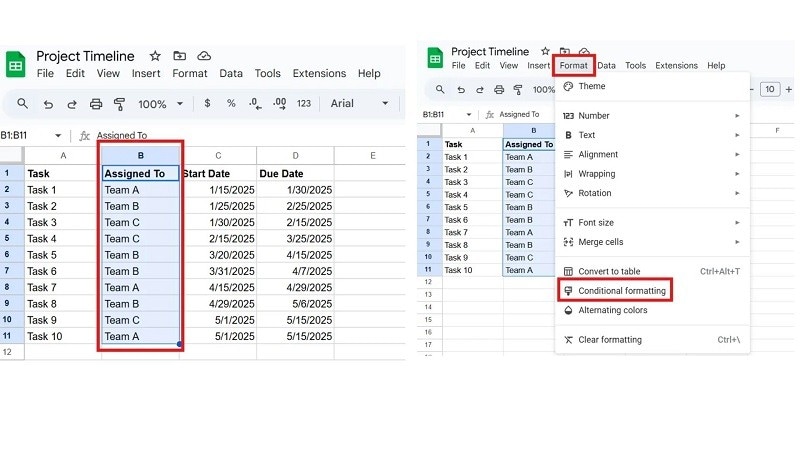Click the 3/20/2025 start date cell
The height and width of the screenshot is (450, 800).
(x=218, y=255)
